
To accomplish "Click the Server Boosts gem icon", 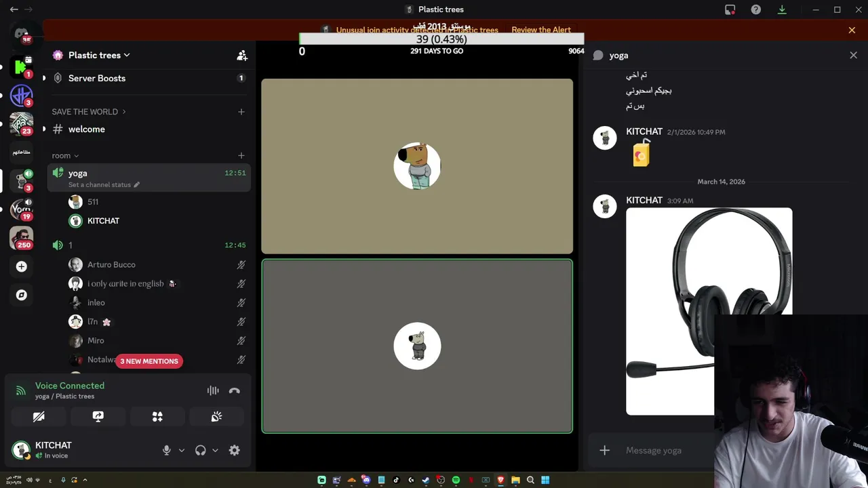I will [58, 78].
